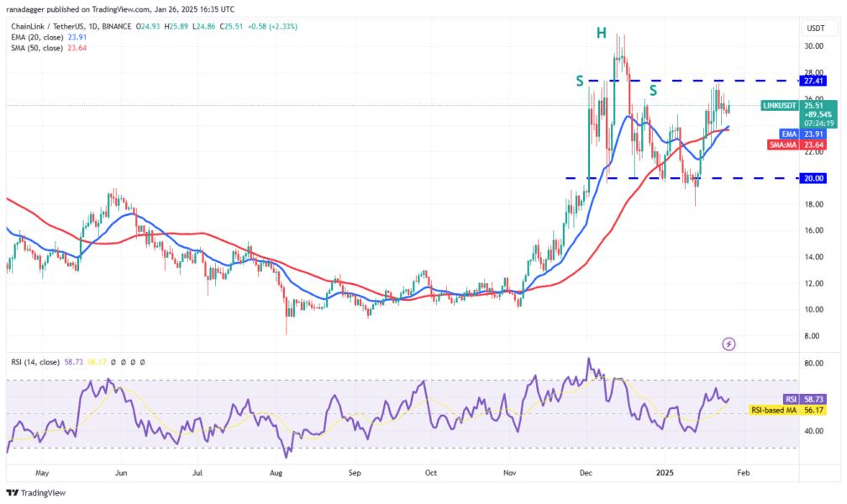Click the LINKUSDT symbol tag
The height and width of the screenshot is (504, 847).
coord(780,106)
